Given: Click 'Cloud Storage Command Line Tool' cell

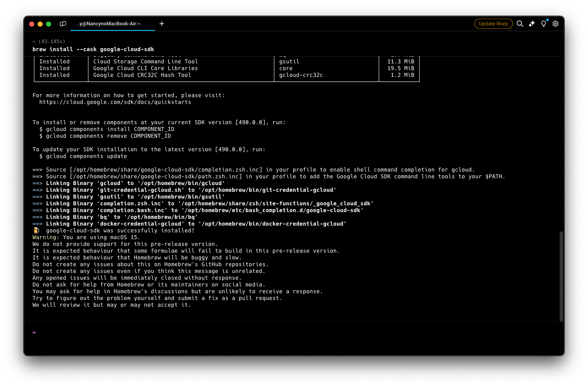Looking at the screenshot, I should 146,62.
